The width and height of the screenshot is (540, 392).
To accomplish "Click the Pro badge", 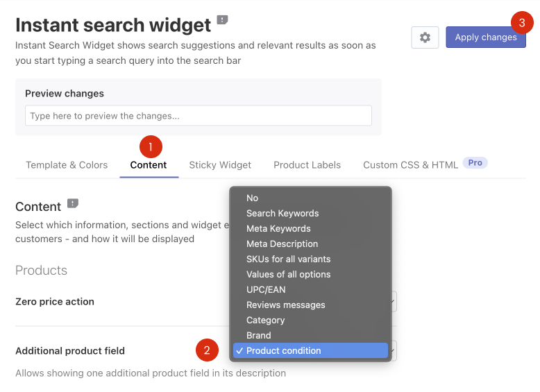I will (475, 162).
